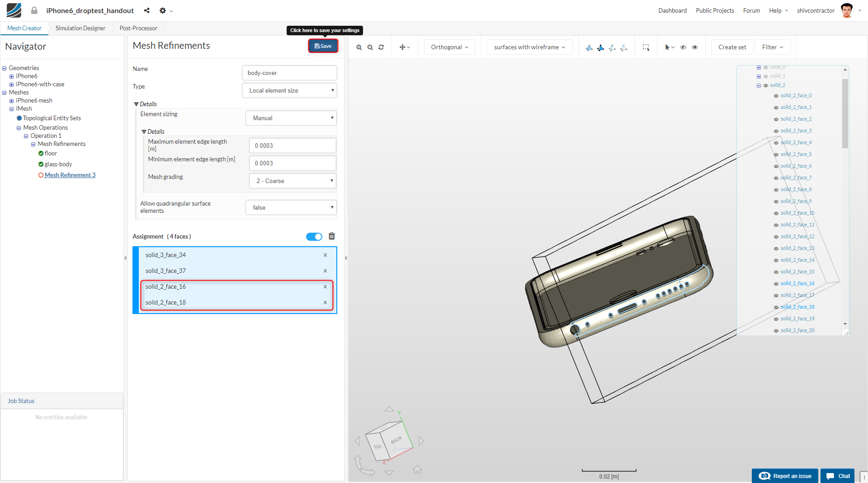Open the Orthogonal projection dropdown
This screenshot has height=483, width=868.
449,47
